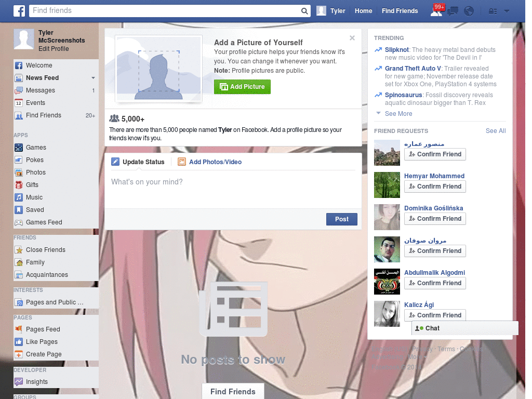Click See All friend requests
This screenshot has height=399, width=532.
pyautogui.click(x=495, y=131)
